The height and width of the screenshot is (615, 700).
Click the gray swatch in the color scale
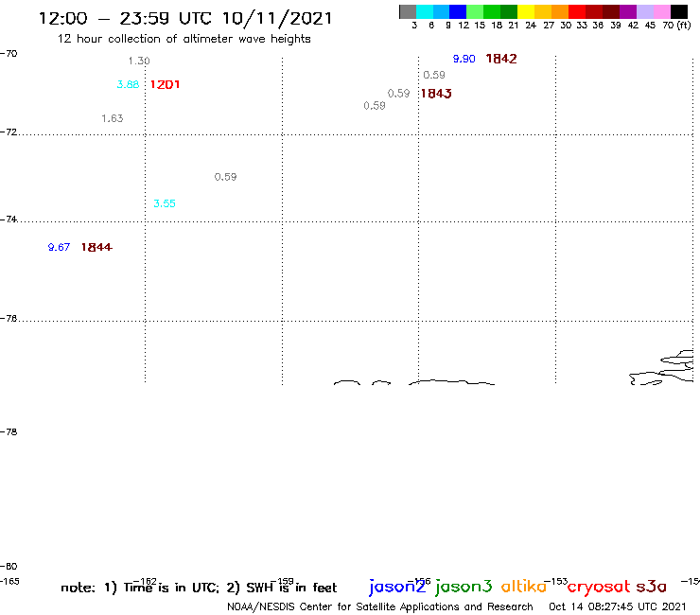pos(408,11)
